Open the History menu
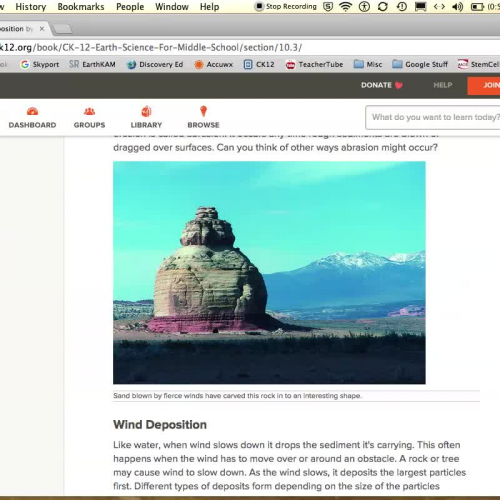Image resolution: width=500 pixels, height=500 pixels. pos(31,7)
